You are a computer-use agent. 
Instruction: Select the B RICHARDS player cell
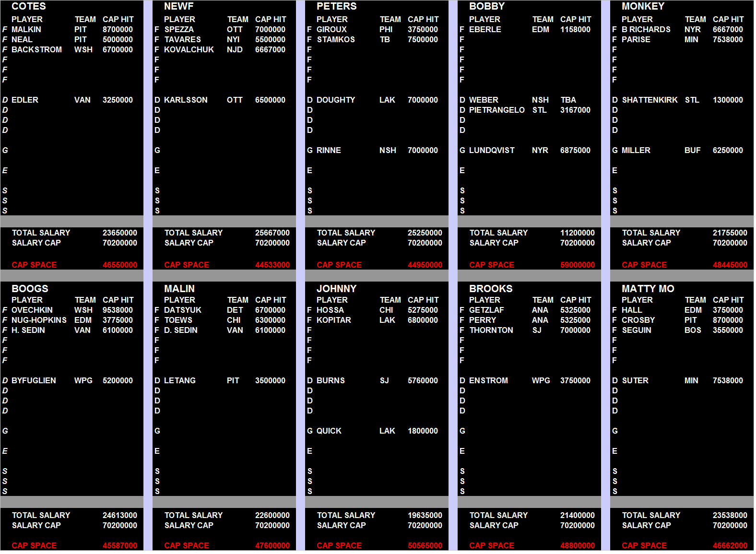646,29
